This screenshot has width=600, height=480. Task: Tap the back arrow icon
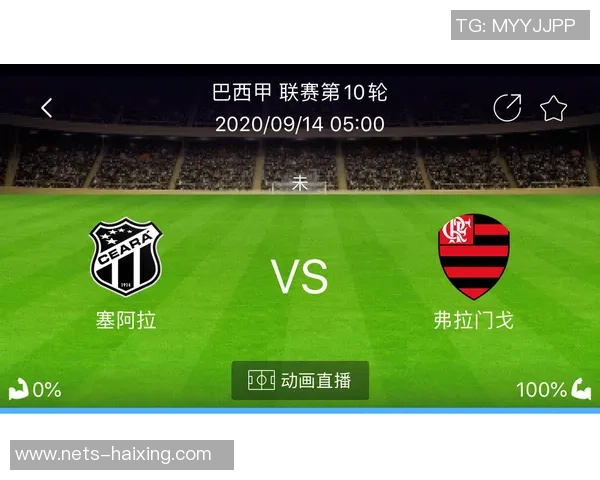click(x=47, y=108)
